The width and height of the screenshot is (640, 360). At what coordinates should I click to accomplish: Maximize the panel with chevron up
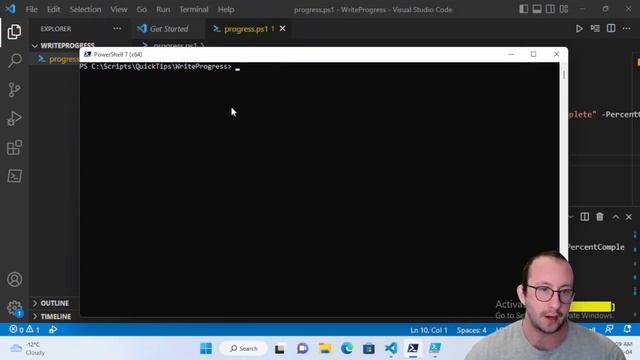tap(616, 217)
